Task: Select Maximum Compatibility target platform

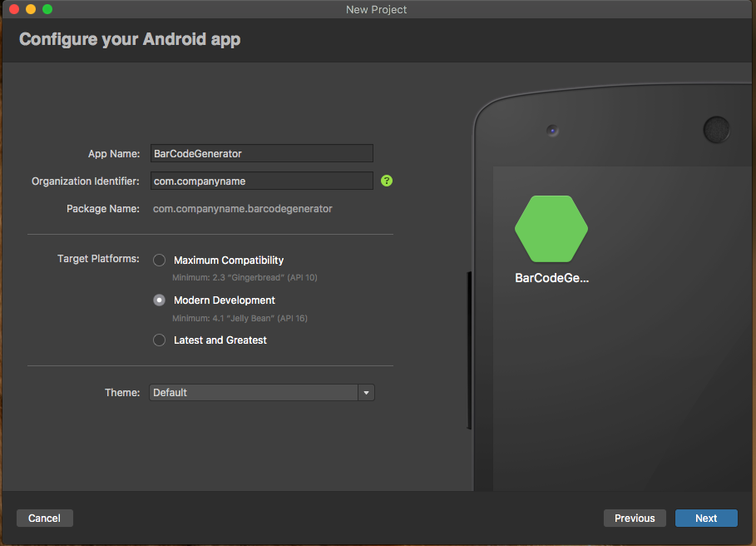Action: click(x=159, y=260)
